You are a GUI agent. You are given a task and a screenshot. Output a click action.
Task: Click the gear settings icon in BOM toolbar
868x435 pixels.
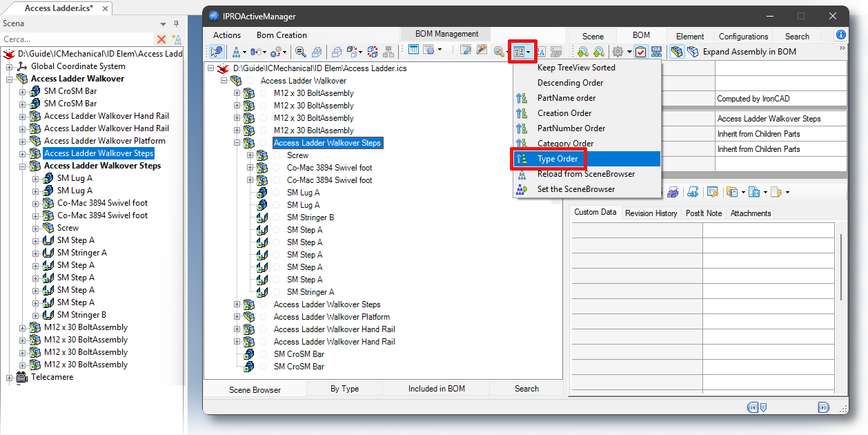[x=618, y=52]
